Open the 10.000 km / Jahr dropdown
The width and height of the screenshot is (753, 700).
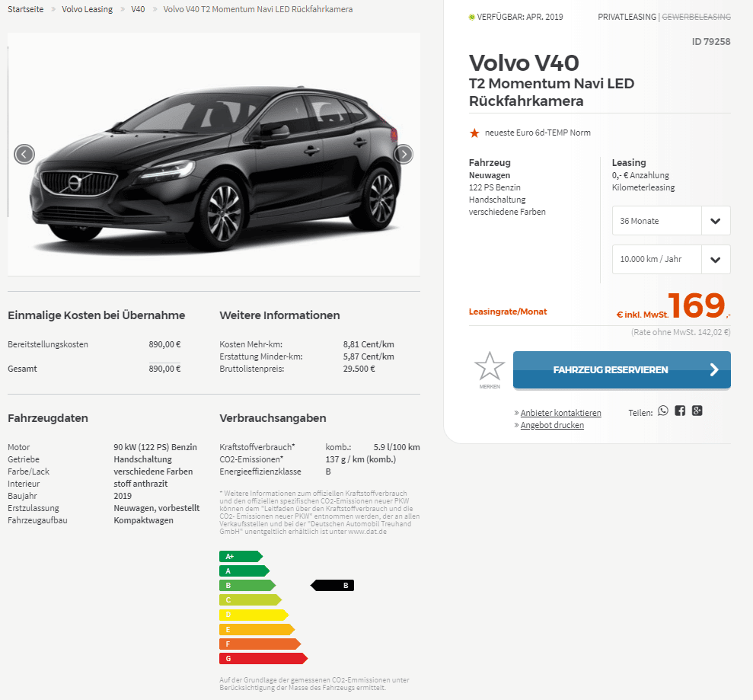click(x=671, y=260)
